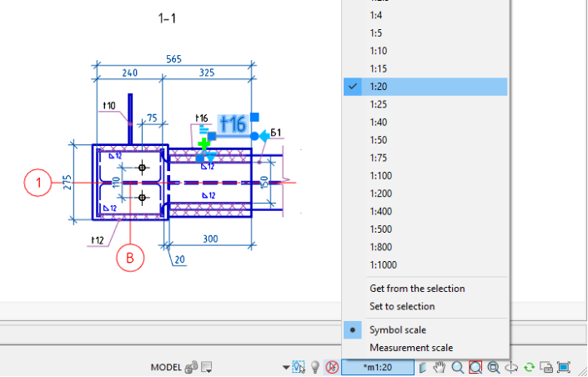Viewport: 588px width, 377px height.
Task: Toggle the light bulb icon
Action: [x=315, y=367]
